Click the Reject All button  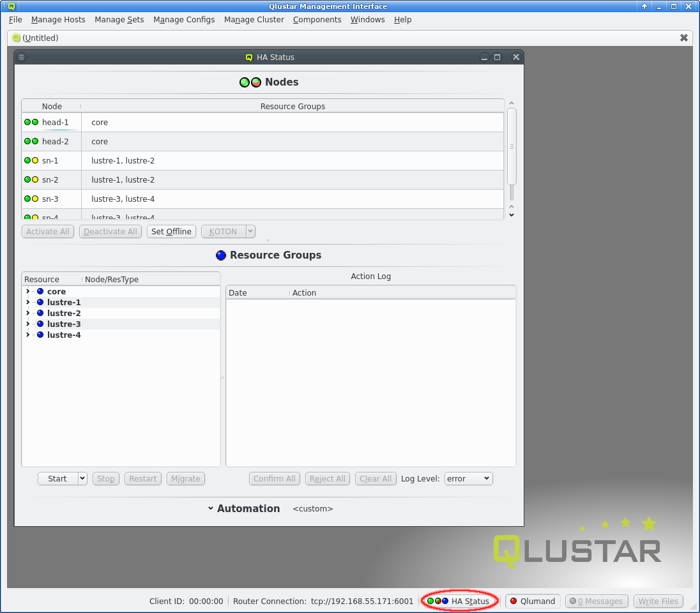pyautogui.click(x=328, y=479)
